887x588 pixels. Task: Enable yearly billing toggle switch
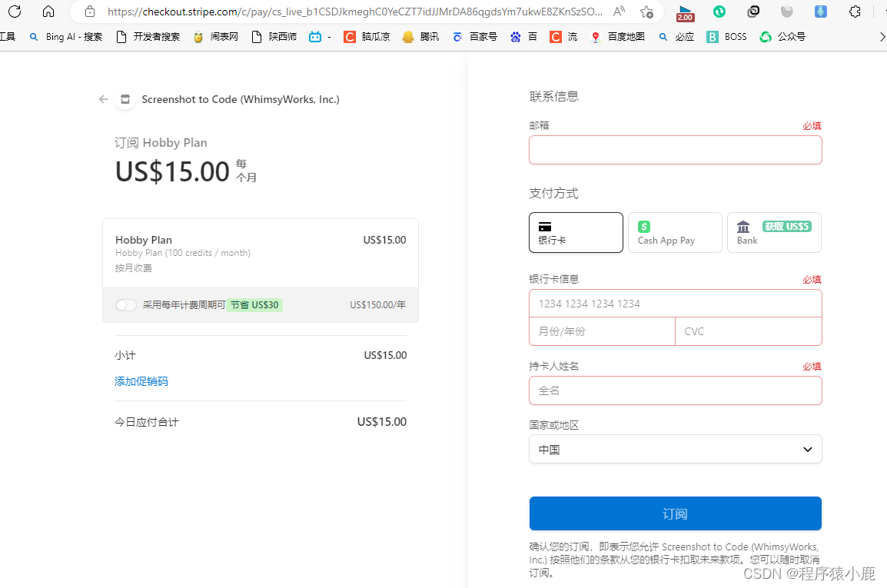[125, 305]
